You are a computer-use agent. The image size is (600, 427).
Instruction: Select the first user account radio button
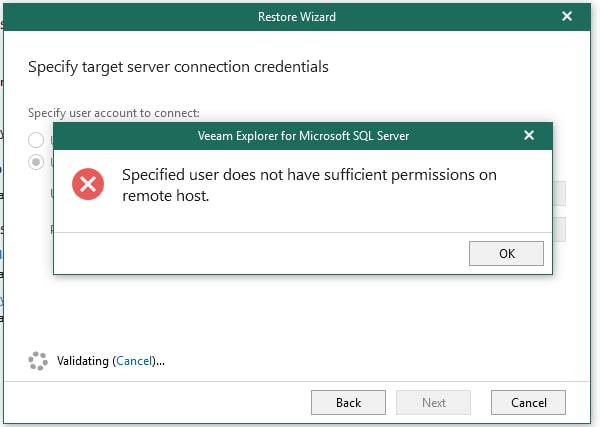(x=36, y=140)
